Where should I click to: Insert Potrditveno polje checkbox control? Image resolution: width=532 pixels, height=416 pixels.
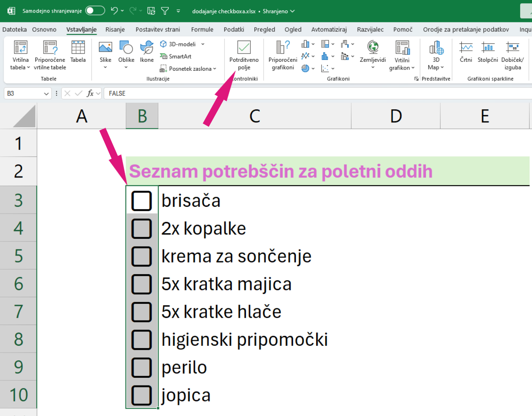(x=244, y=55)
